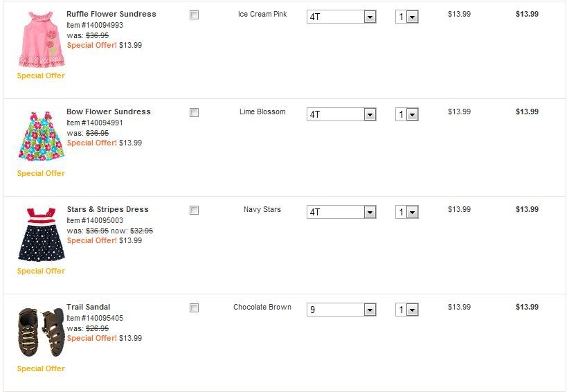The height and width of the screenshot is (392, 567).
Task: Select the Bow Flower Sundress checkbox
Action: click(194, 112)
